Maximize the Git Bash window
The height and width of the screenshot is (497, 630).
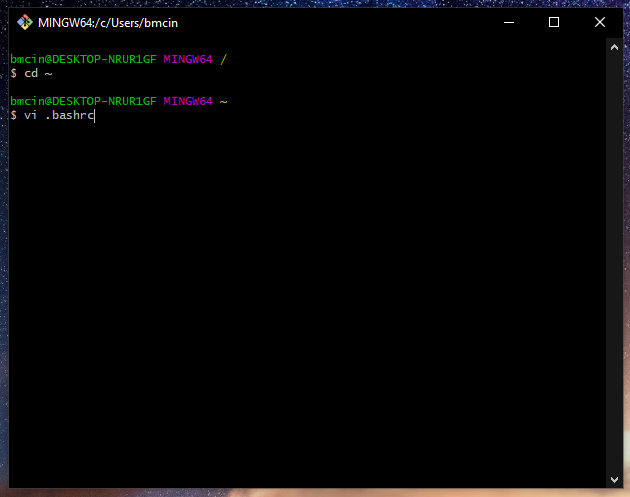[x=554, y=22]
